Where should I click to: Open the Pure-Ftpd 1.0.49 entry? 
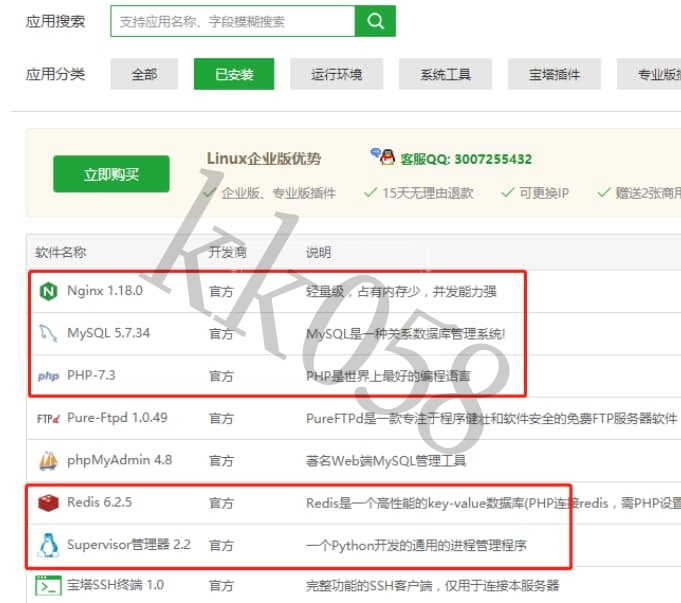tap(117, 418)
